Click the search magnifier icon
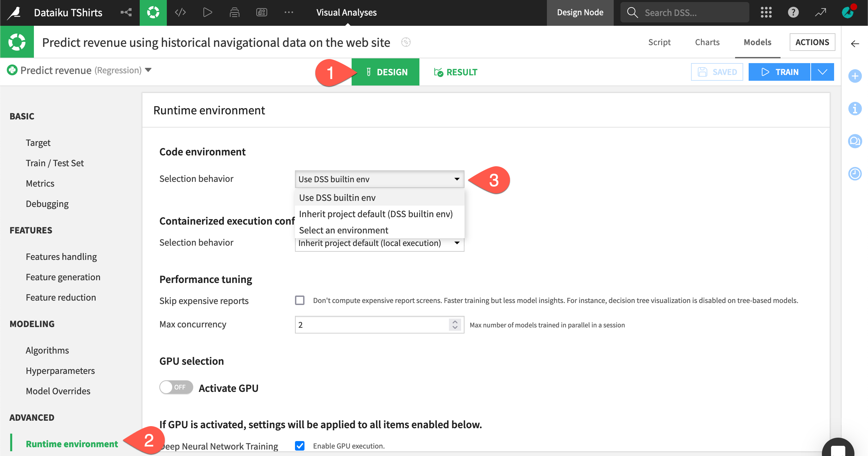 coord(632,13)
